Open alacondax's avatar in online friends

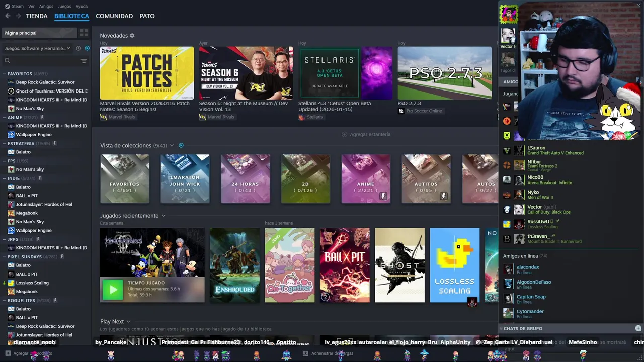[x=509, y=269]
